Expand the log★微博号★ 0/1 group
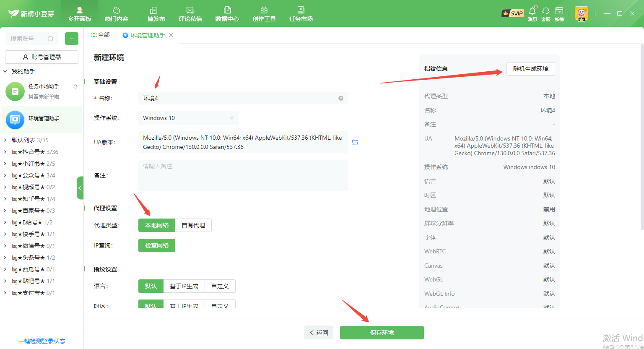This screenshot has width=644, height=349. [5, 246]
